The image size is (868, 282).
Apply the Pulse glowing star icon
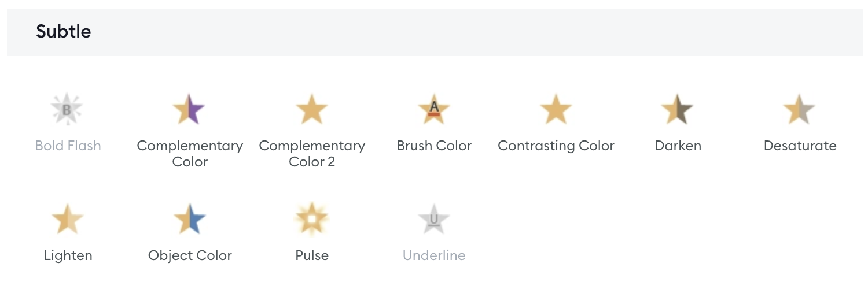(x=312, y=219)
